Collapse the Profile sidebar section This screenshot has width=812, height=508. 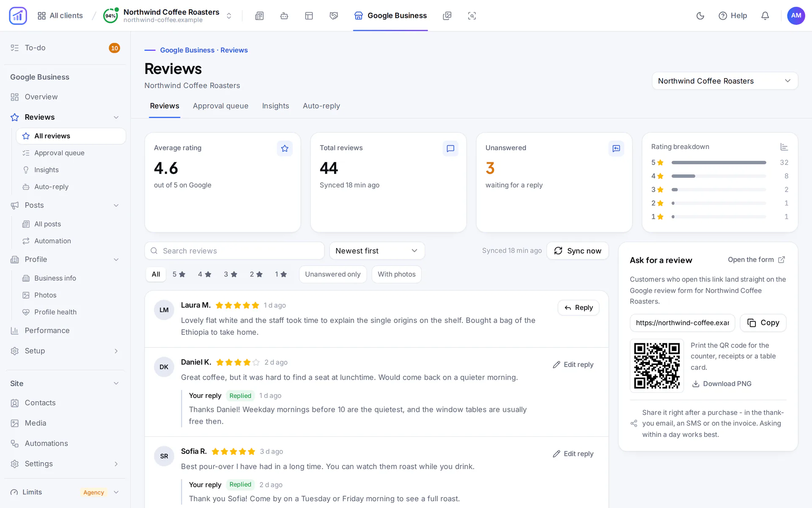(x=116, y=260)
